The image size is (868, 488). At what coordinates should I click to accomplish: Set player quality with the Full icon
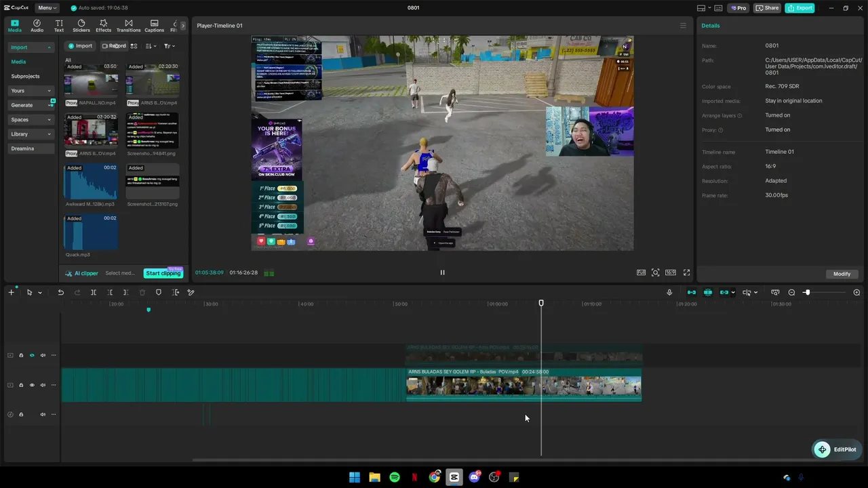(641, 272)
